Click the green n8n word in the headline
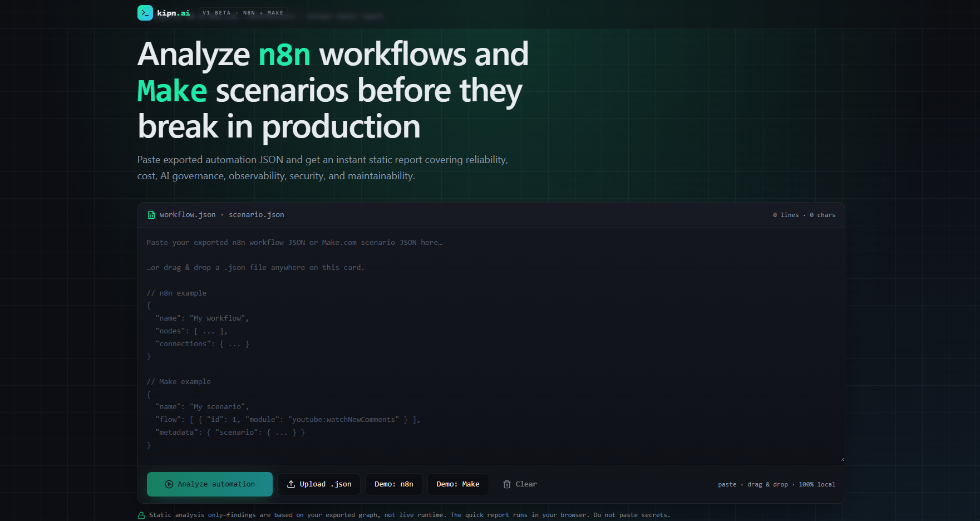980x521 pixels. (x=284, y=55)
